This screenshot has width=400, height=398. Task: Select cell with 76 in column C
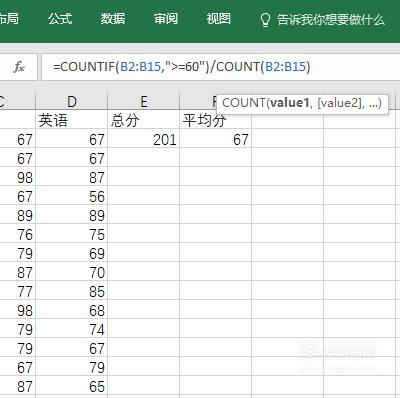17,234
